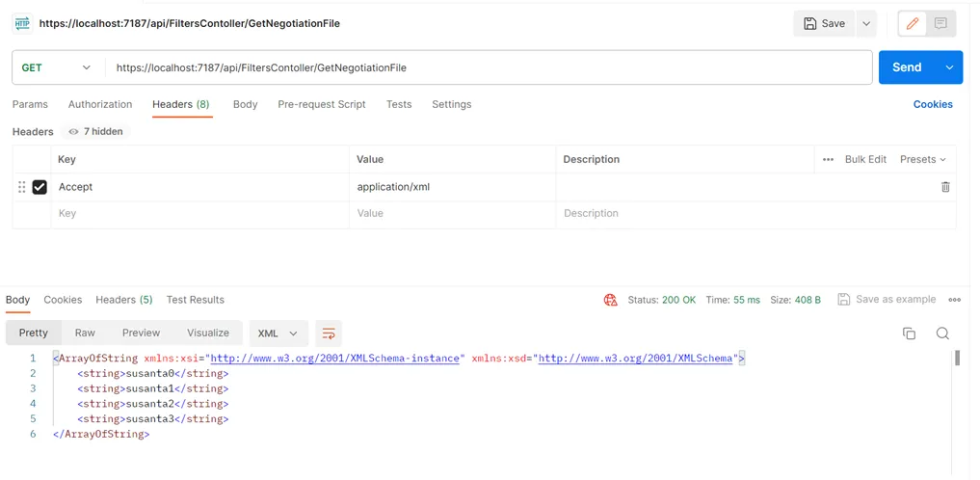
Task: Delete the Accept header row
Action: click(x=945, y=187)
